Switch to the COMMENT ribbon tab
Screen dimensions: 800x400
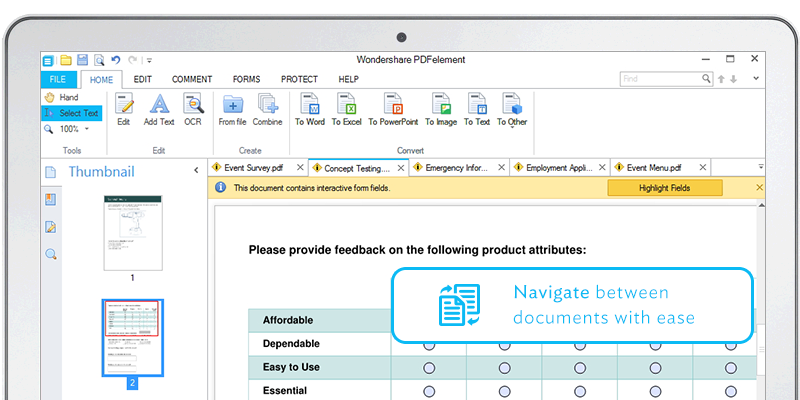tap(192, 79)
